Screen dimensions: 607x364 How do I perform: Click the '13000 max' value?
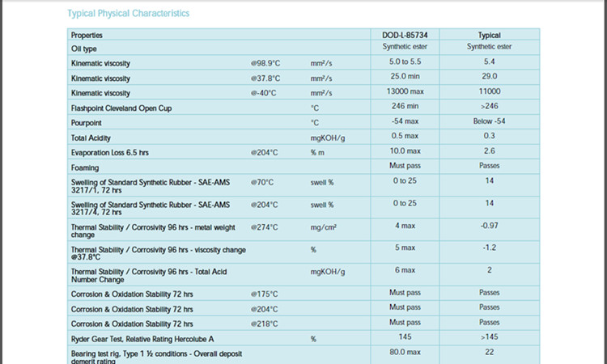405,91
